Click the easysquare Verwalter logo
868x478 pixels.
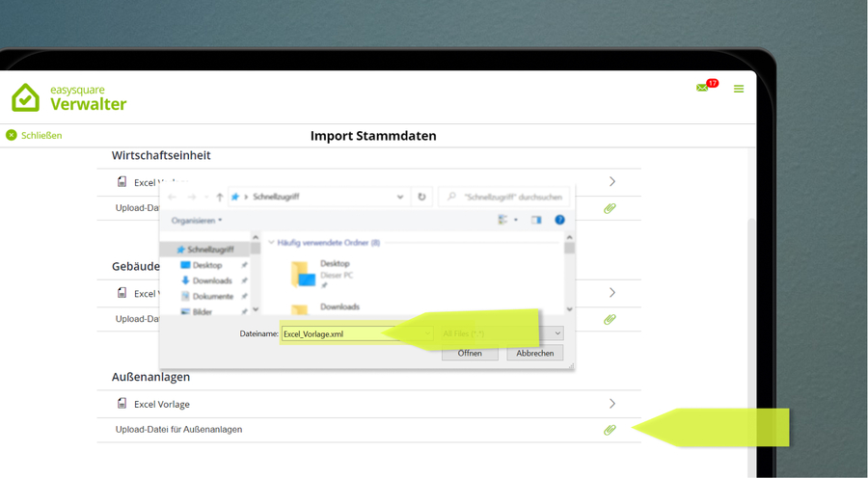pyautogui.click(x=69, y=97)
